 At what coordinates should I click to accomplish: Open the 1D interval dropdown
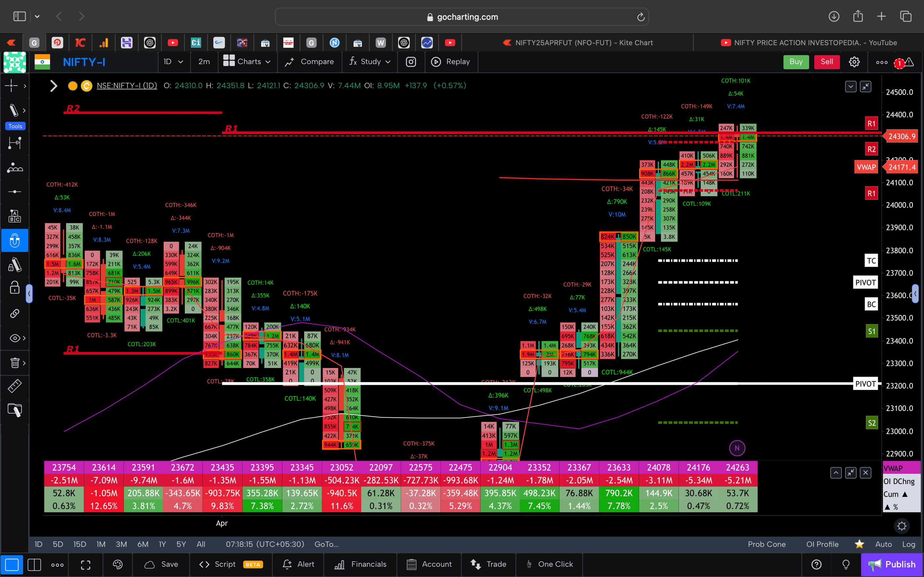174,61
